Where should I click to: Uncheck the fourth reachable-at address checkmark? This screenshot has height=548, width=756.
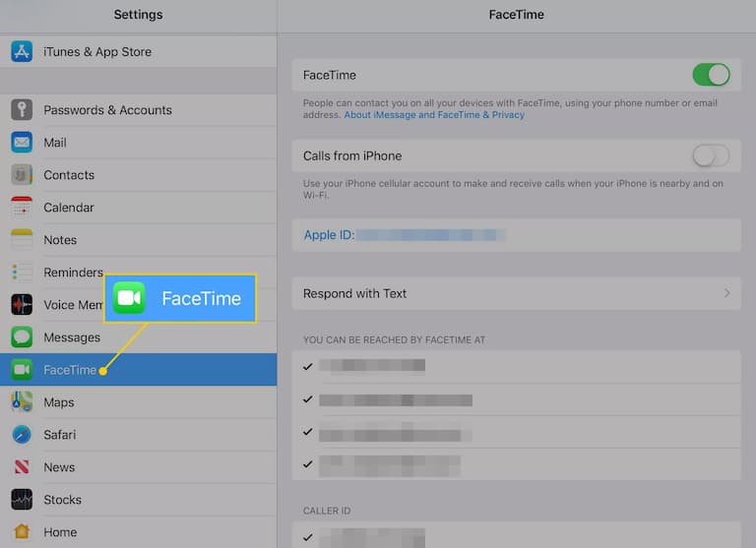tap(307, 464)
